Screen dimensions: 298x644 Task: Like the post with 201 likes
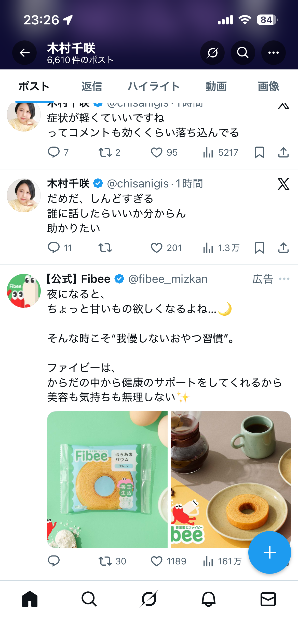click(x=157, y=248)
